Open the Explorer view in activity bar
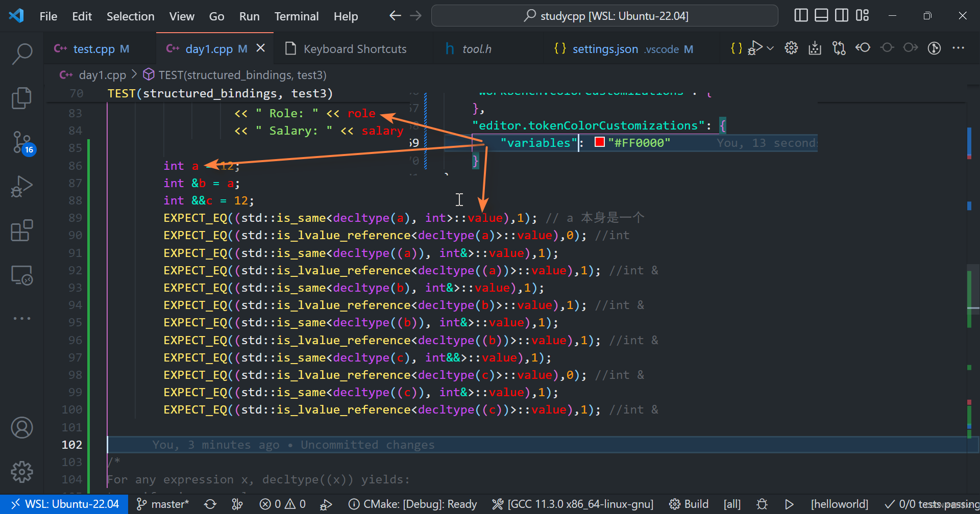980x514 pixels. pos(22,98)
